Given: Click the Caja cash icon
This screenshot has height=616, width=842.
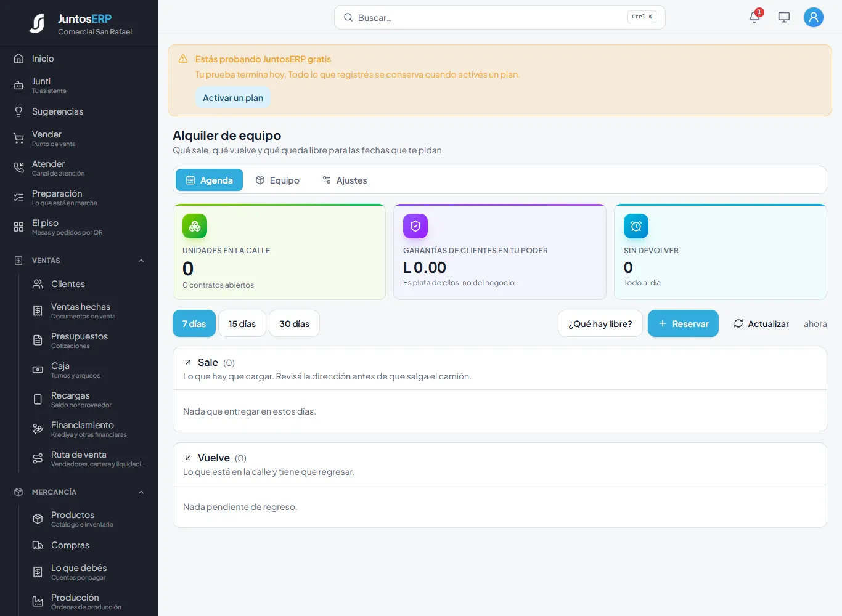Looking at the screenshot, I should click(x=38, y=370).
